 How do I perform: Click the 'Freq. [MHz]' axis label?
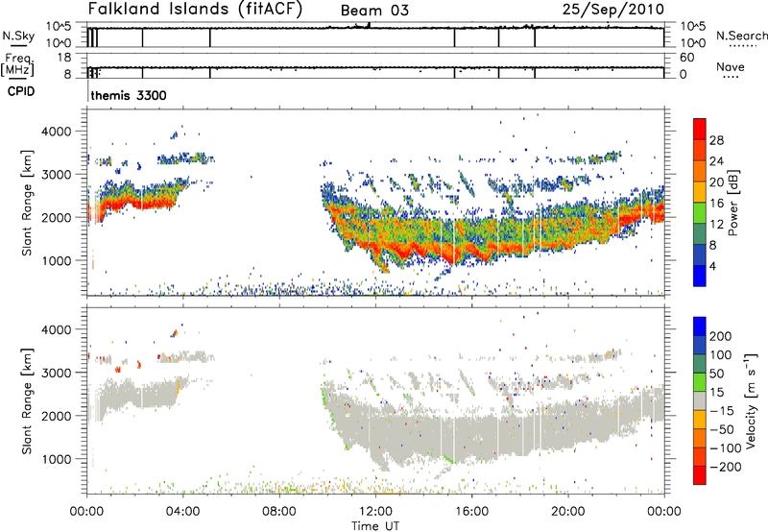(x=17, y=64)
